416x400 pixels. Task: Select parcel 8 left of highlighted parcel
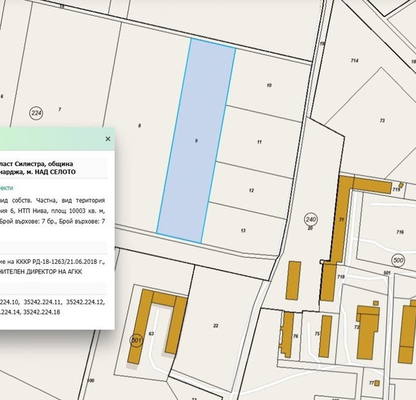click(x=139, y=125)
